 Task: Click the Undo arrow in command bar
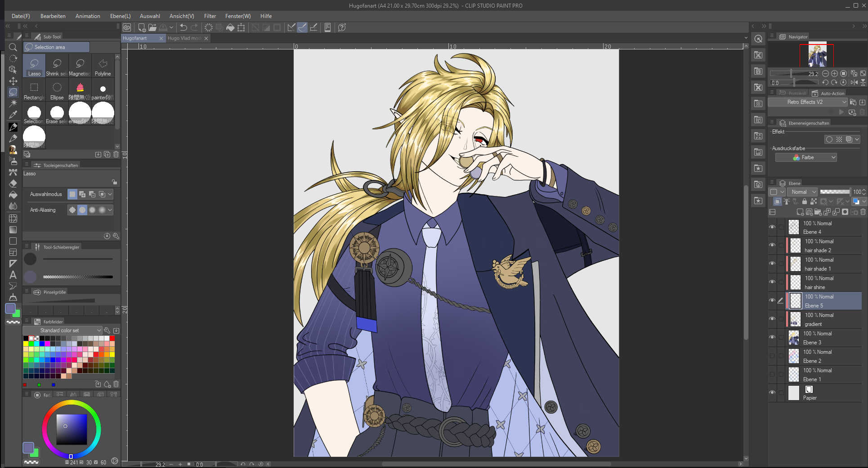183,27
